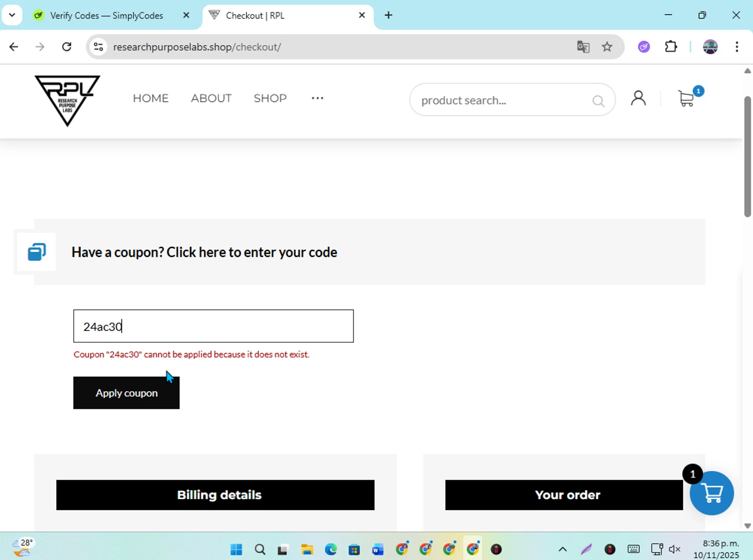Image resolution: width=753 pixels, height=560 pixels.
Task: Expand the three-dot navigation menu
Action: click(317, 98)
